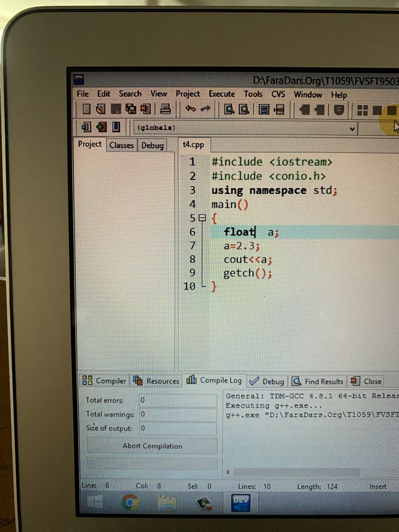Open the Execute menu
Screen dimensions: 399x532
222,94
